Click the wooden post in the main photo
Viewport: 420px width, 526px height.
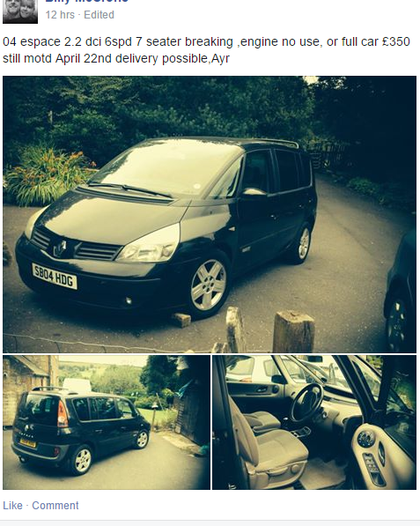coord(293,331)
